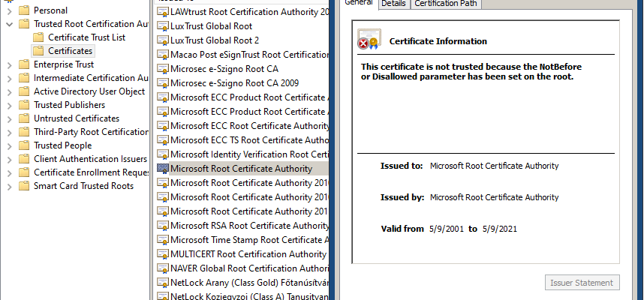The image size is (644, 300).
Task: Click the Microsoft Time Stamp Root certificate icon
Action: pos(163,240)
